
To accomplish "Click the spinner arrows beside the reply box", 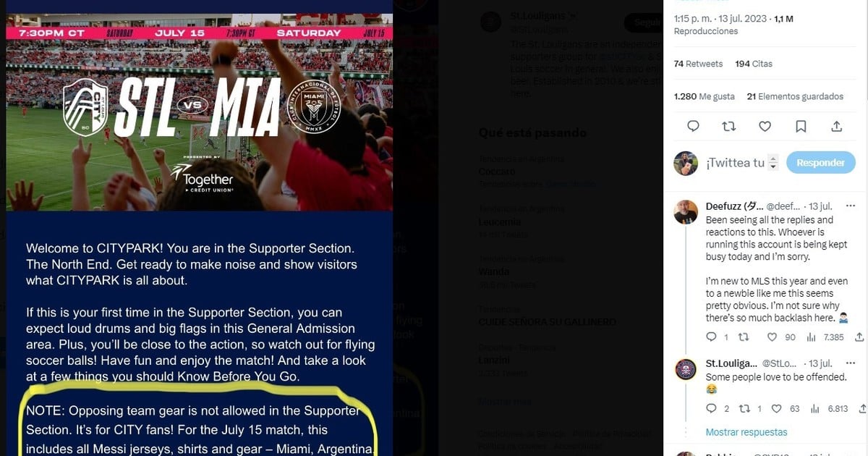I will click(773, 163).
